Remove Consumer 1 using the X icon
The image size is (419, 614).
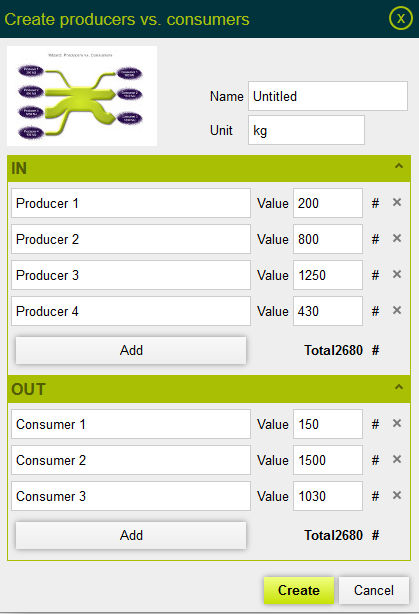pyautogui.click(x=397, y=423)
